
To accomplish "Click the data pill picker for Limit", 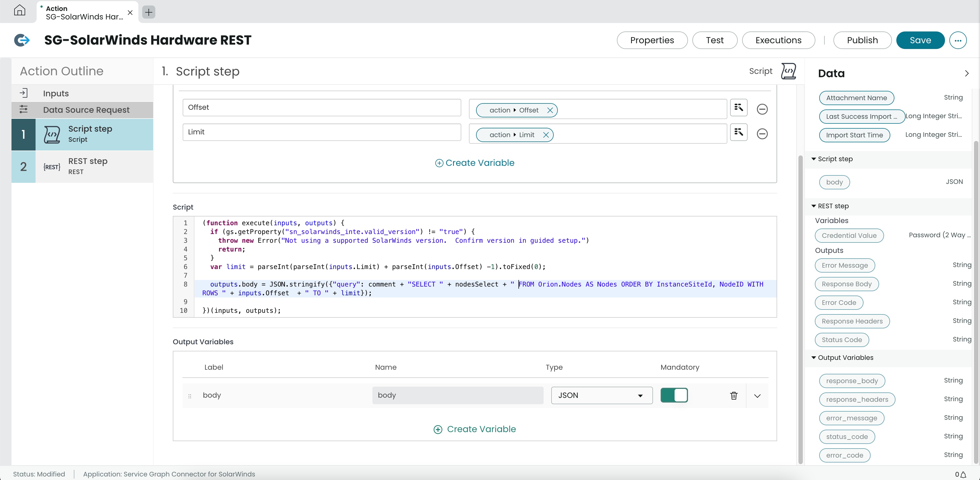I will pyautogui.click(x=739, y=132).
